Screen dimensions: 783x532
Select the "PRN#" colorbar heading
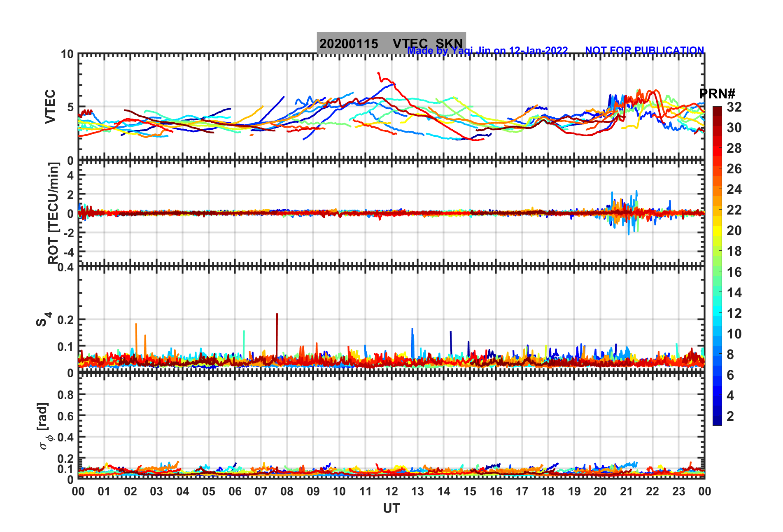[x=717, y=94]
